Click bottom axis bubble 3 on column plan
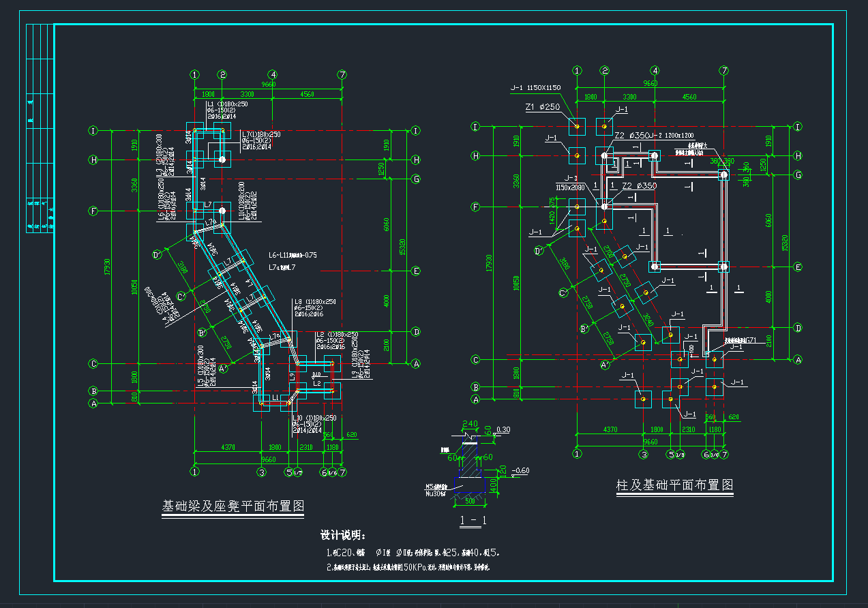868x608 pixels. click(642, 454)
